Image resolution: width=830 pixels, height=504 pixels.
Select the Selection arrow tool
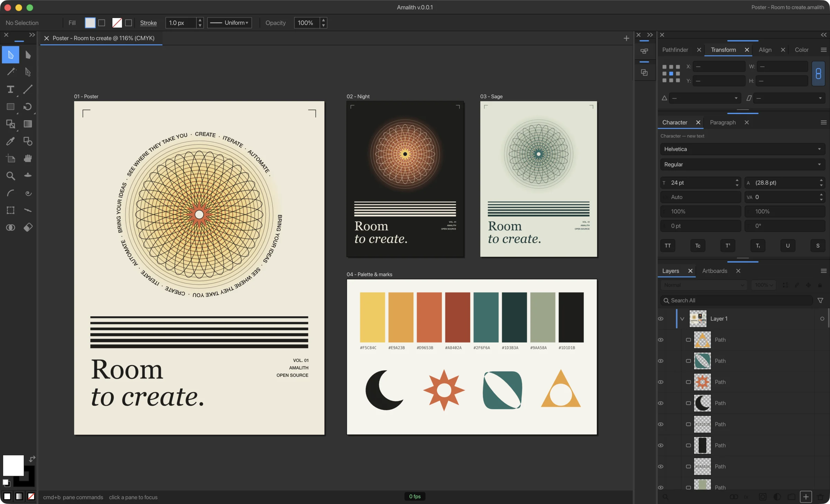10,55
